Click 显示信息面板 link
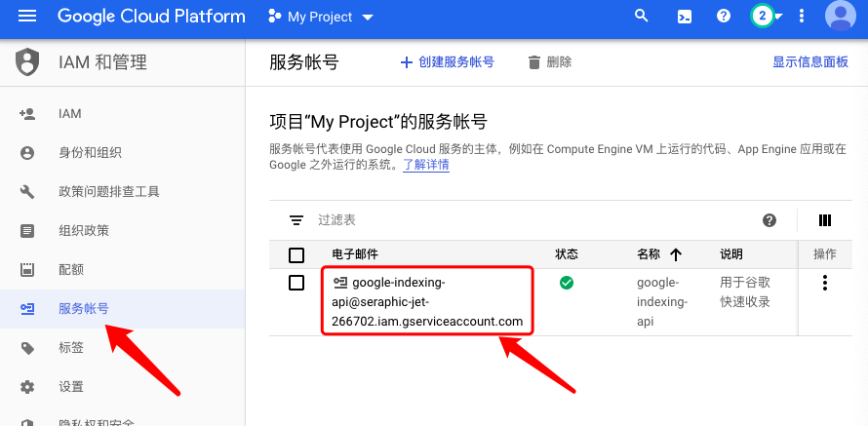 [x=810, y=62]
